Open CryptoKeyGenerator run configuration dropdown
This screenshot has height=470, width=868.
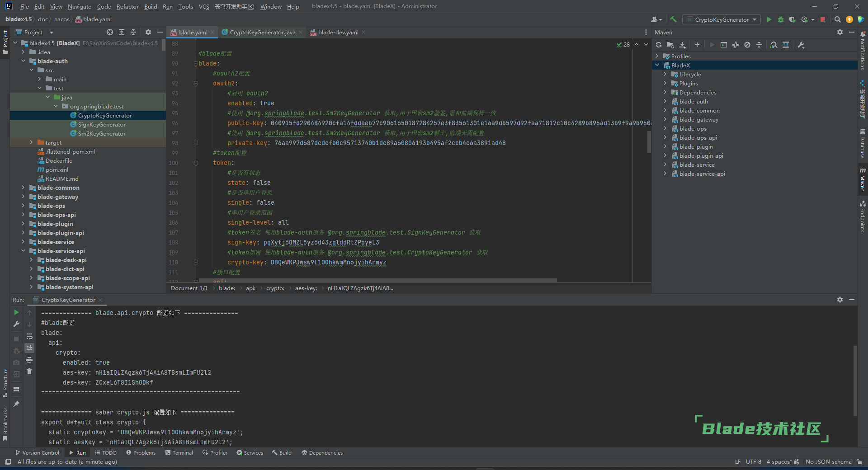(x=722, y=19)
